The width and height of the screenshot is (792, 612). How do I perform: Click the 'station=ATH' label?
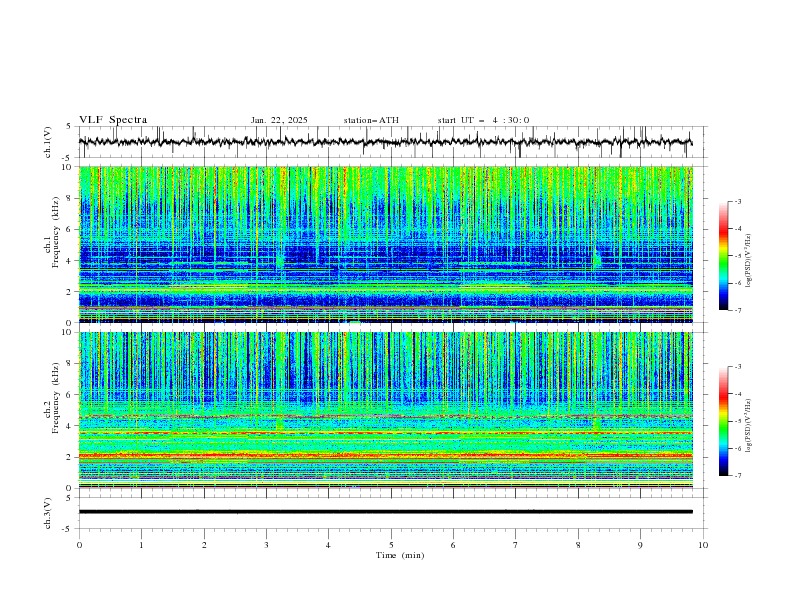click(x=371, y=120)
